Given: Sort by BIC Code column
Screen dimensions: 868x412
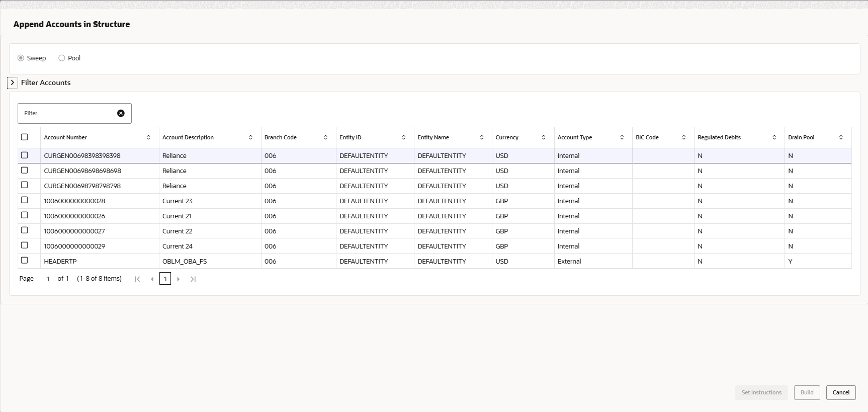Looking at the screenshot, I should (x=683, y=137).
